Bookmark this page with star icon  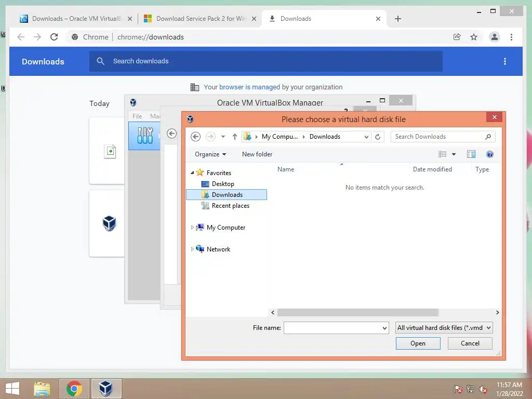[474, 37]
